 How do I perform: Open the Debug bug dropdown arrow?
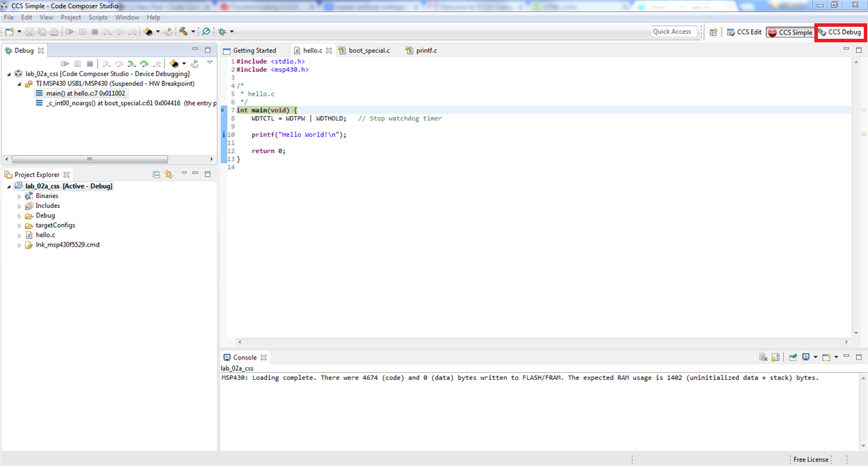(231, 32)
